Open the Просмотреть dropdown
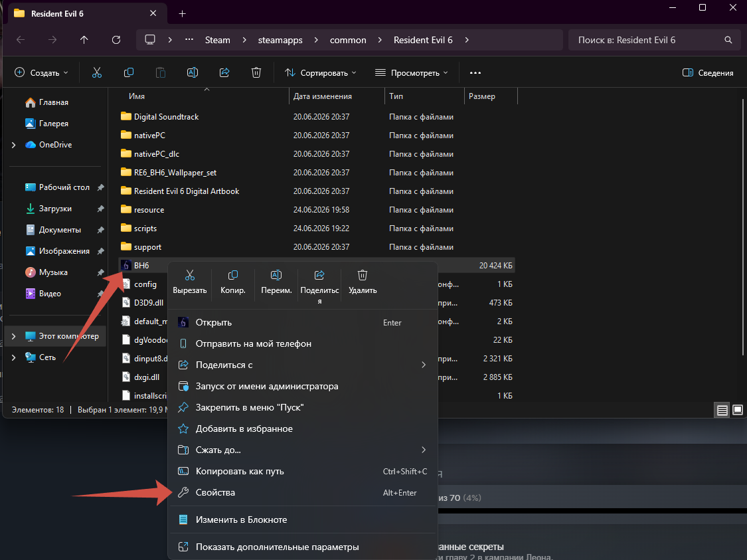Image resolution: width=747 pixels, height=560 pixels. tap(411, 73)
